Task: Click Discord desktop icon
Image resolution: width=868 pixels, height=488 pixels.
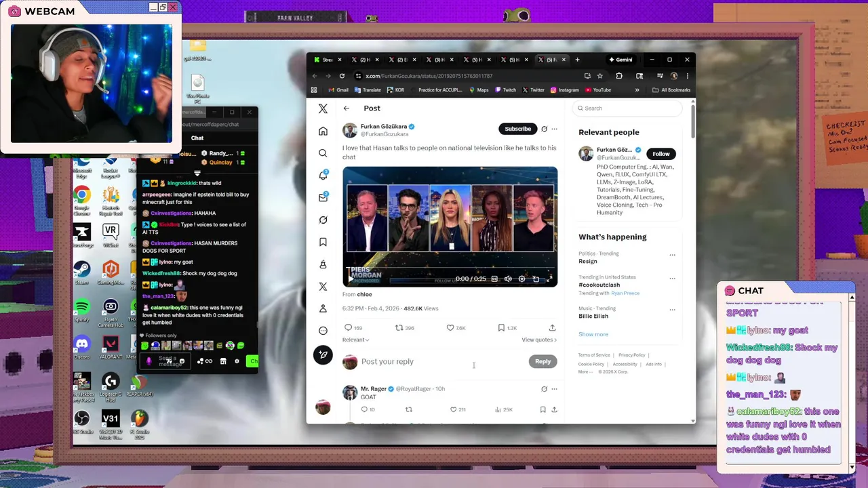Action: (82, 348)
